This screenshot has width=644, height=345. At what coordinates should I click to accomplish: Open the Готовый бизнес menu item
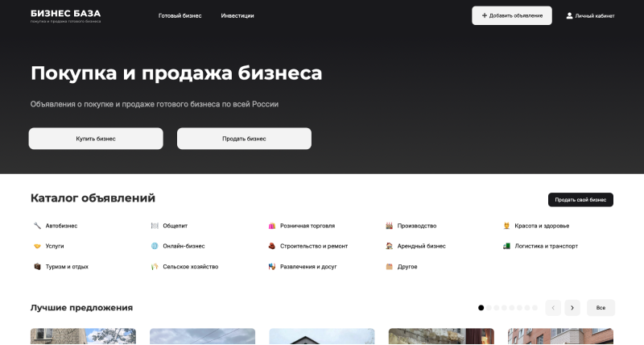(180, 15)
